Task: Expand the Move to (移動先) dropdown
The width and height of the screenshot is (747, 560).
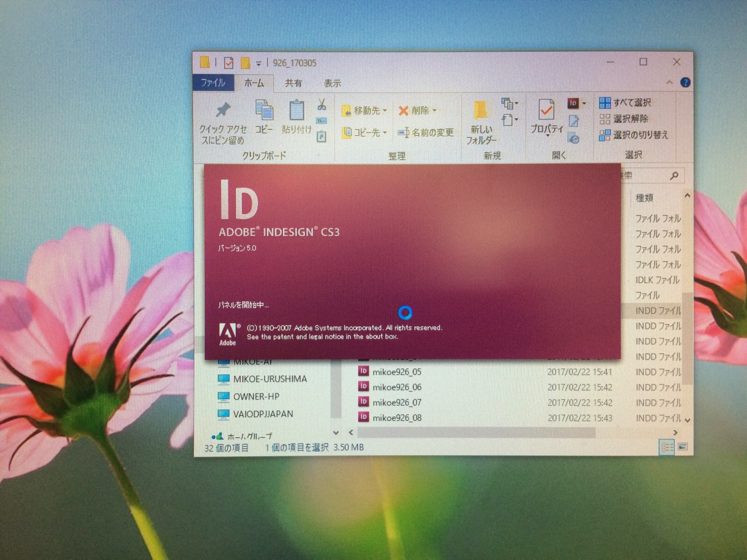Action: tap(385, 111)
